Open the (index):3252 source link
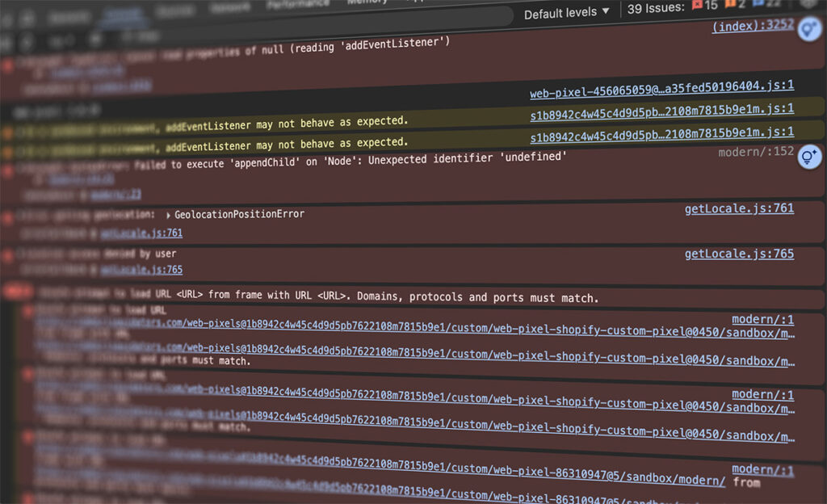The height and width of the screenshot is (504, 827). tap(753, 26)
